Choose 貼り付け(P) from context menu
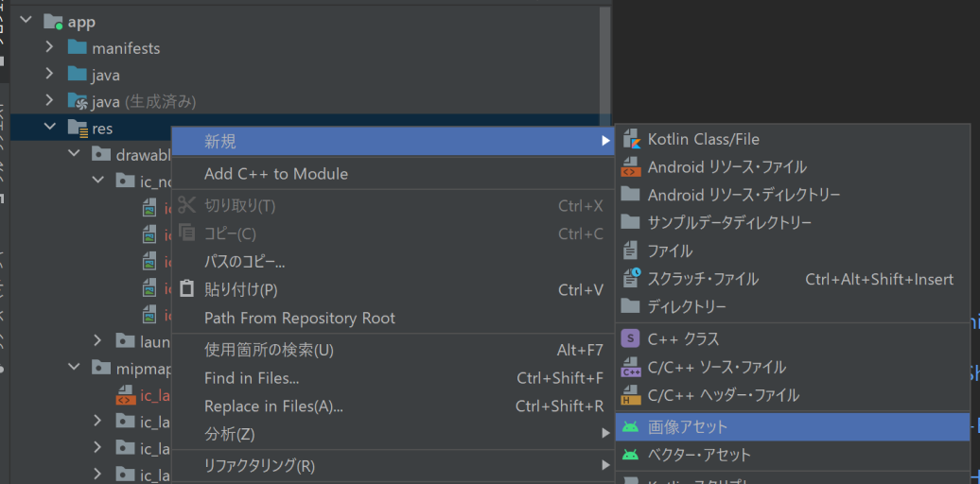Image resolution: width=980 pixels, height=484 pixels. 241,290
